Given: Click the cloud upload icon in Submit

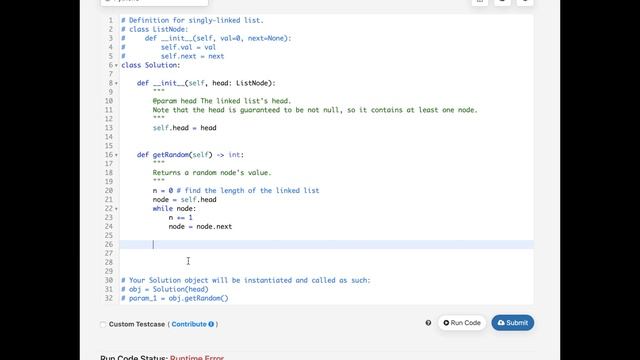Looking at the screenshot, I should [x=501, y=323].
